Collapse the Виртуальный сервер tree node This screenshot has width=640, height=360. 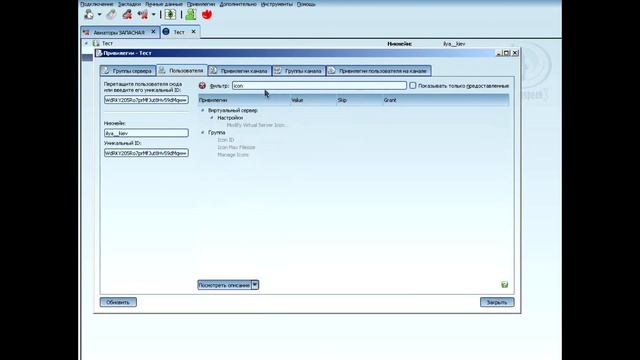coord(203,110)
